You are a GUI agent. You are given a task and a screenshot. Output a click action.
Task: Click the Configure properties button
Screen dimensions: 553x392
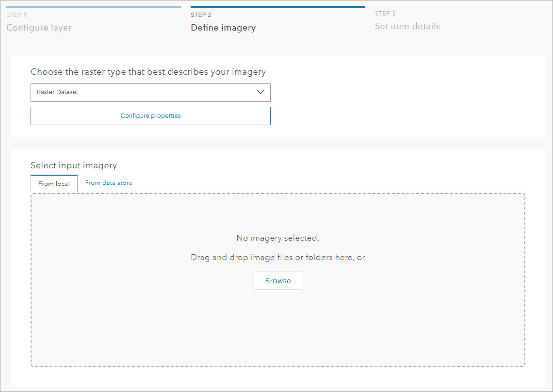click(150, 115)
